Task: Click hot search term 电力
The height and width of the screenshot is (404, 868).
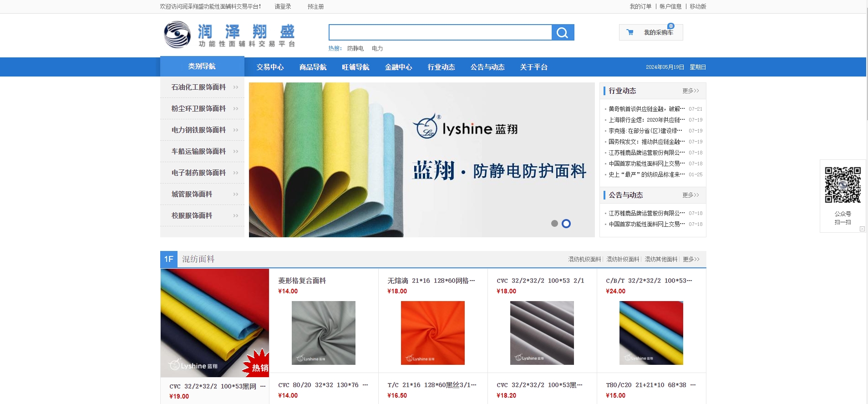Action: click(377, 48)
